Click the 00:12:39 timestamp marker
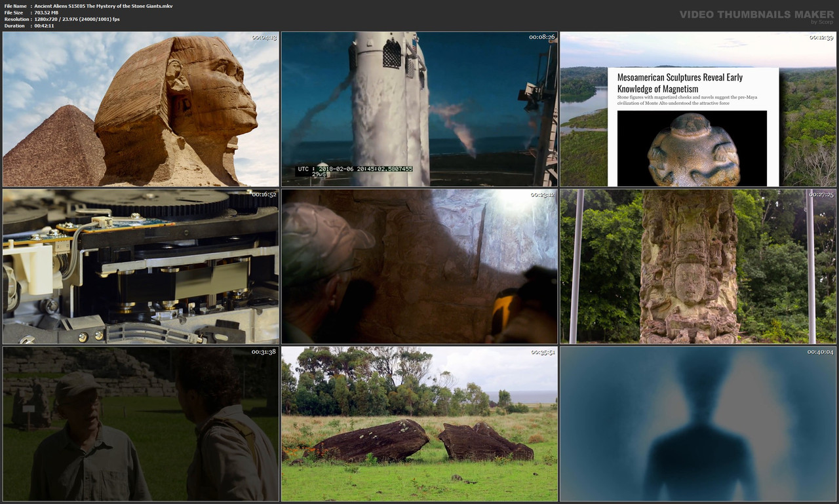The width and height of the screenshot is (839, 504). click(x=823, y=37)
